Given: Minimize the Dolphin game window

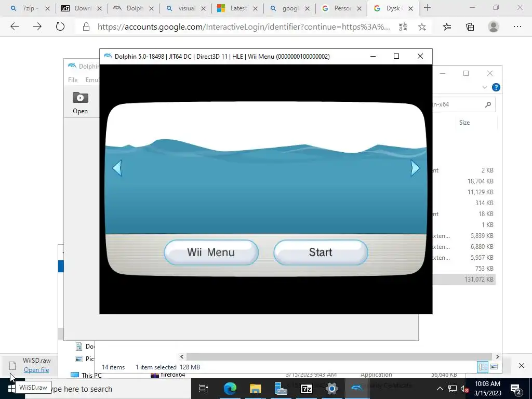Looking at the screenshot, I should [373, 56].
